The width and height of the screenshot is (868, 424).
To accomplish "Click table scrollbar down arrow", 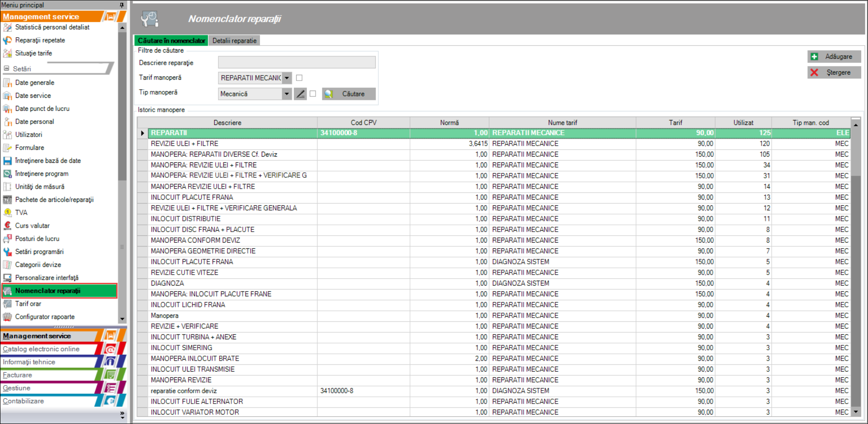I will [856, 412].
